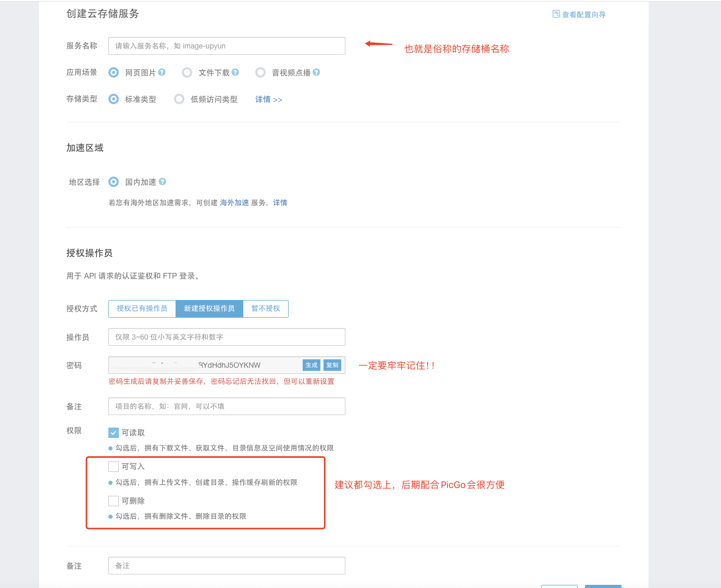Uncheck the 可读取 permission checkbox
The width and height of the screenshot is (721, 588).
pos(114,433)
